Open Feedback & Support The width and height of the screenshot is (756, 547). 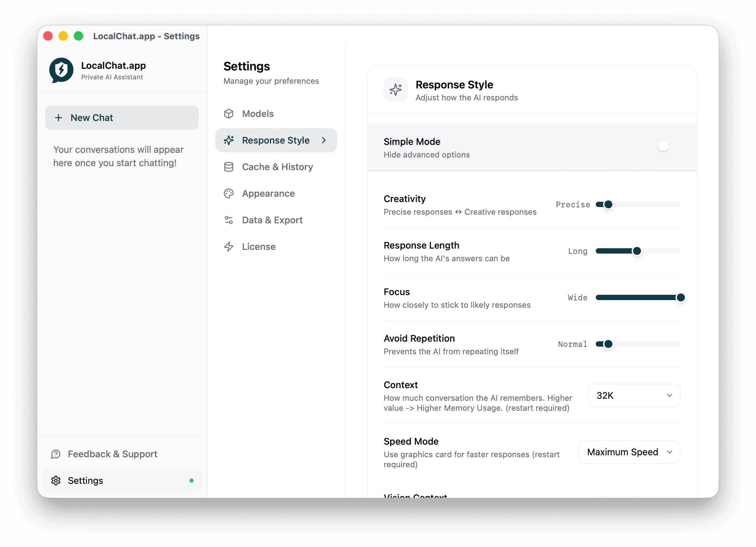[112, 454]
